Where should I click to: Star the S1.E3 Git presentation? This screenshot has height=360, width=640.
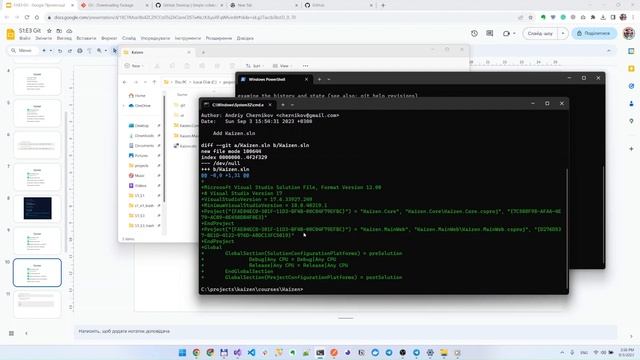(x=49, y=31)
